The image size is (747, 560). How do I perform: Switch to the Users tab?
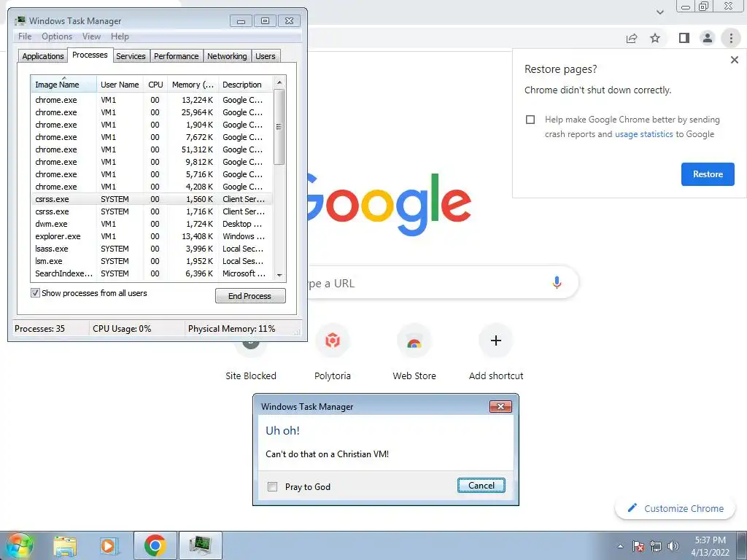(x=265, y=56)
